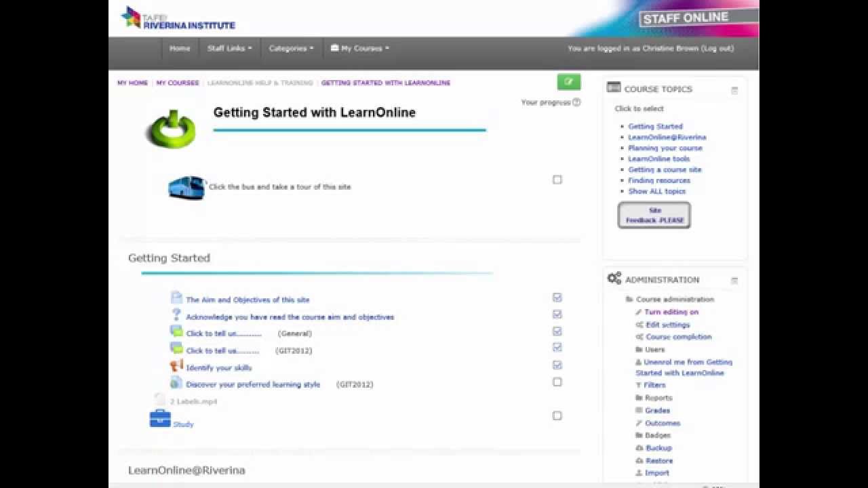Click forum icon beside Click to tell us (GIT2012)

coord(176,349)
